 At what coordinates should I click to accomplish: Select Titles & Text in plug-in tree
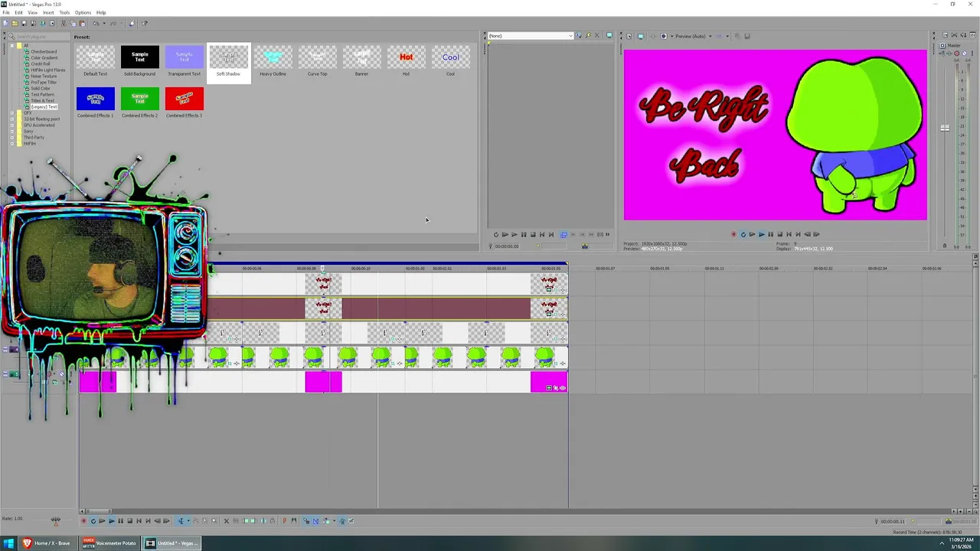tap(42, 101)
